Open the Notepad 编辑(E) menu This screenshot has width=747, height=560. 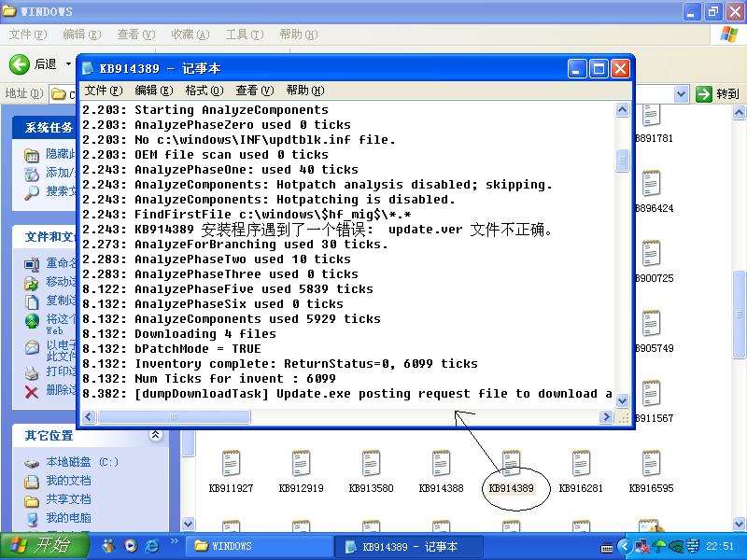click(153, 90)
